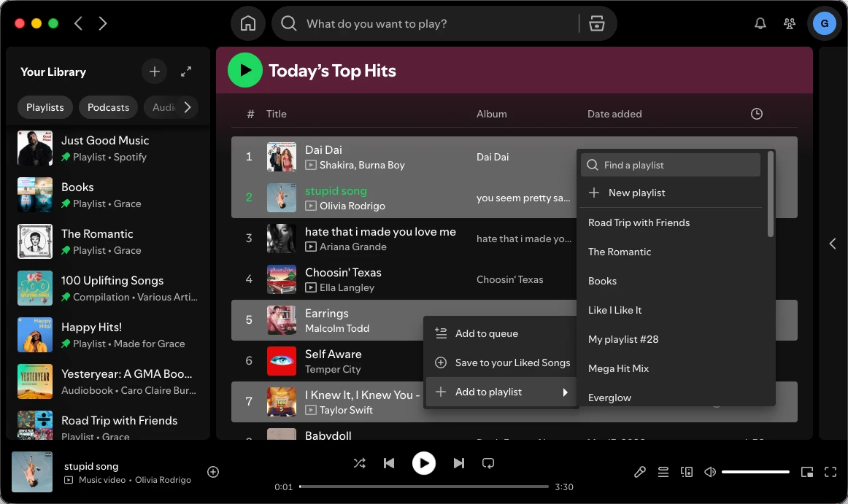Screen dimensions: 848x504
Task: Toggle repeat in the player bar
Action: pyautogui.click(x=488, y=463)
